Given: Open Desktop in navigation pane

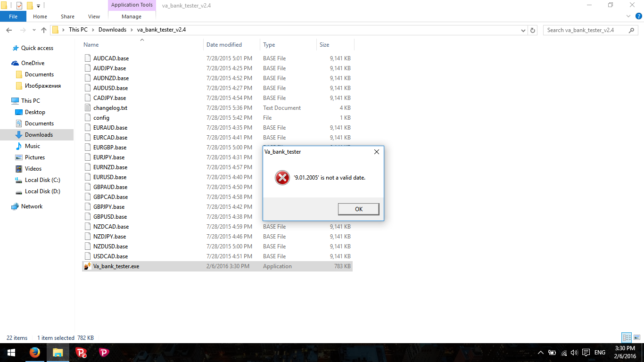Looking at the screenshot, I should pyautogui.click(x=35, y=112).
